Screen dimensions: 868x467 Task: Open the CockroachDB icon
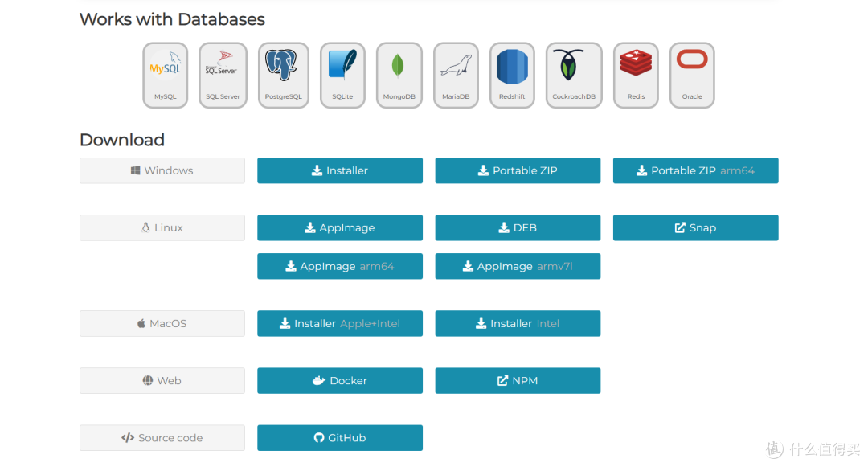coord(574,75)
